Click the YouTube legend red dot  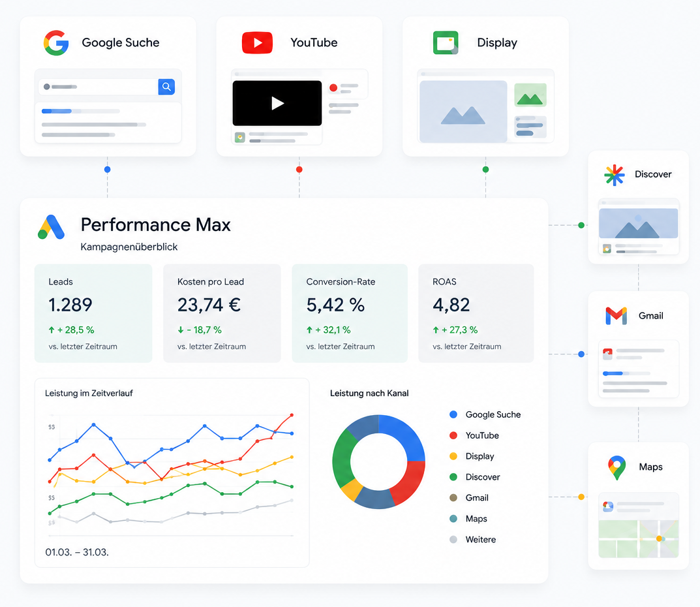coord(453,435)
